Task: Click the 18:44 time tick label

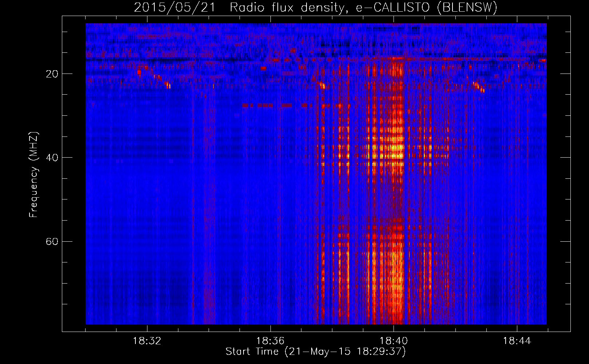Action: 517,341
